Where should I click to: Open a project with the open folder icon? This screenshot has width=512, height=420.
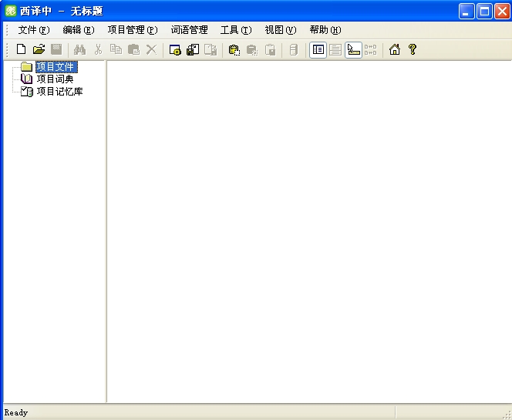39,49
